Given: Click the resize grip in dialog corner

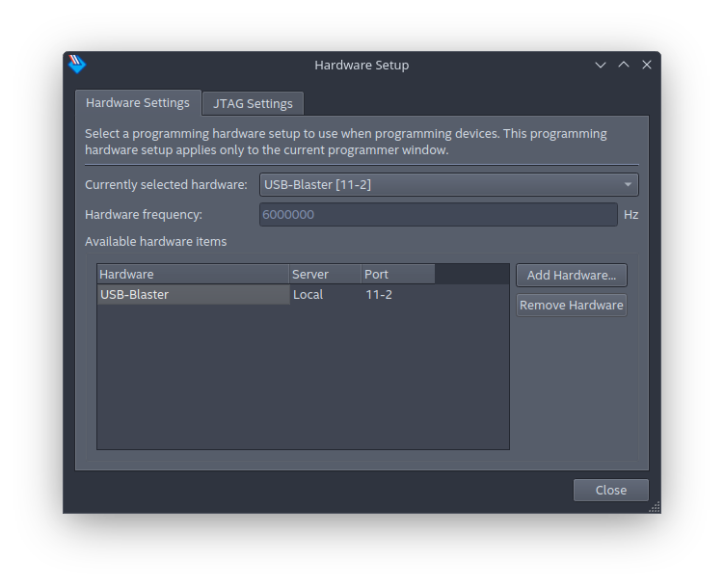Looking at the screenshot, I should point(655,507).
